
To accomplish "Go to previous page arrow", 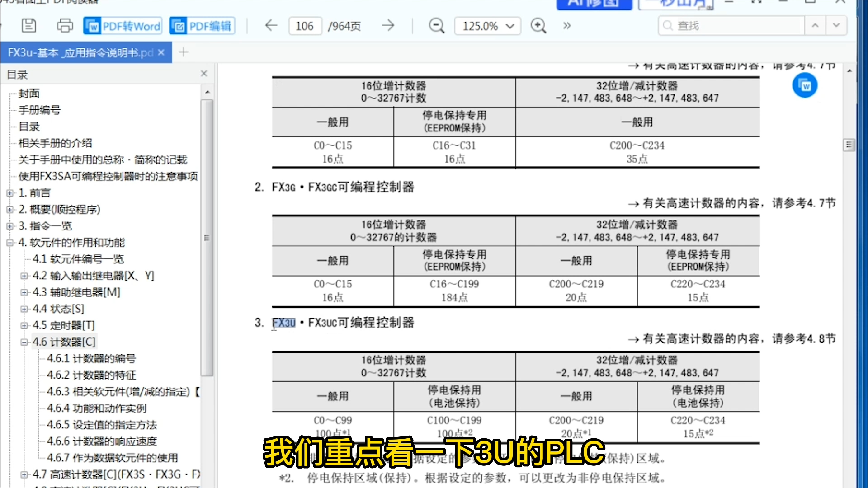I will [x=271, y=26].
